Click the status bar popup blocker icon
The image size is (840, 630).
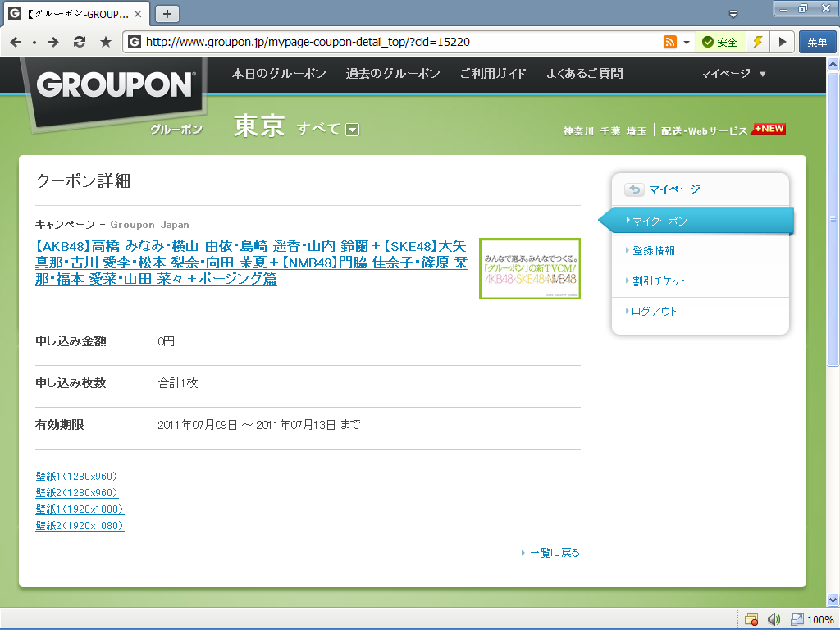tap(751, 620)
